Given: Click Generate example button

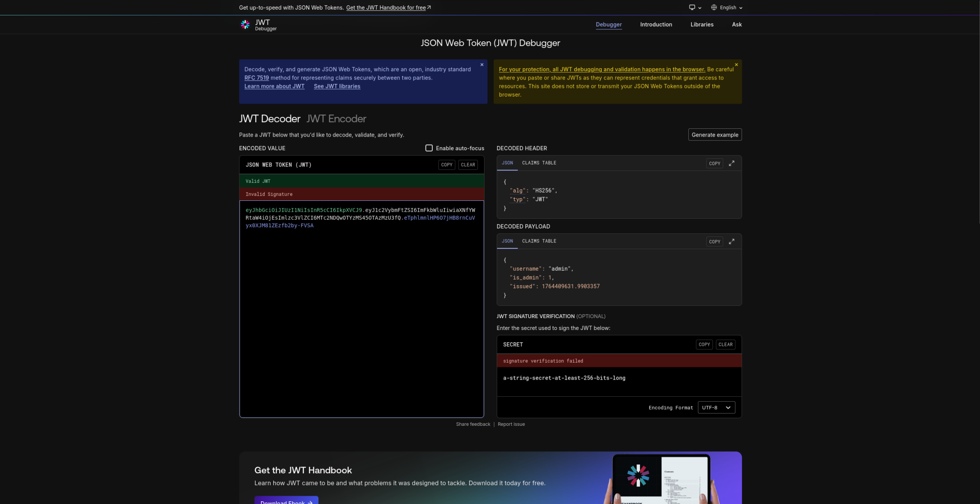Looking at the screenshot, I should coord(715,135).
